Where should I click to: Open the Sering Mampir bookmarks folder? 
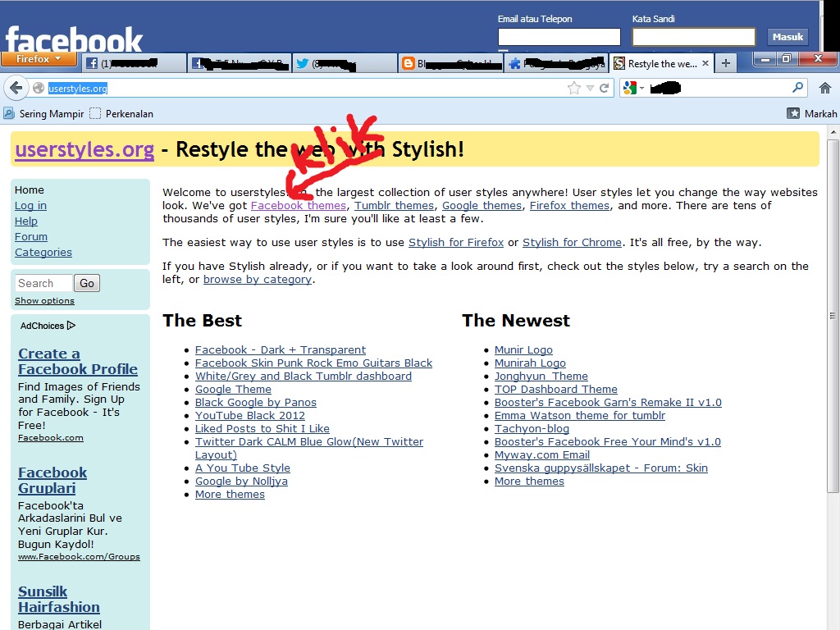click(44, 113)
